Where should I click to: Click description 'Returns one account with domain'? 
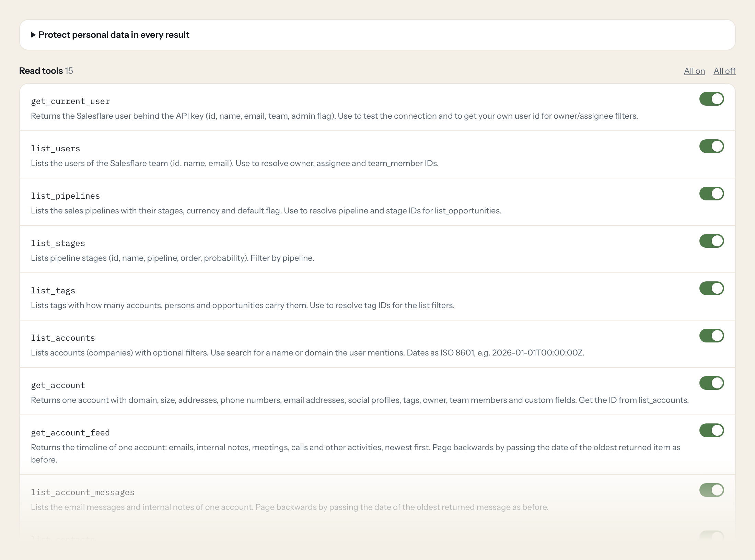(360, 400)
